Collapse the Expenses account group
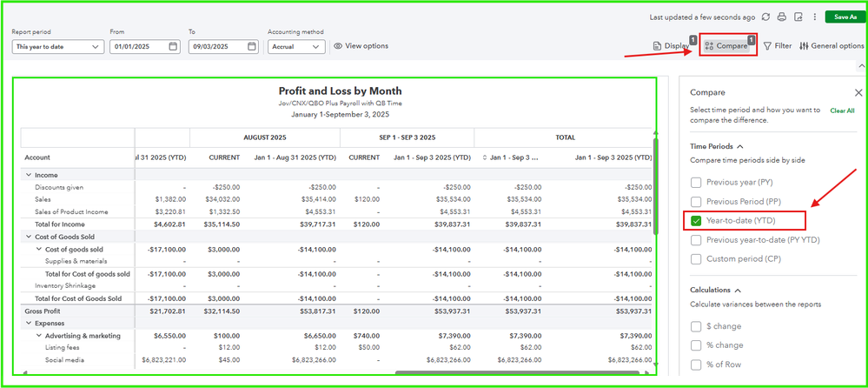 pyautogui.click(x=28, y=323)
